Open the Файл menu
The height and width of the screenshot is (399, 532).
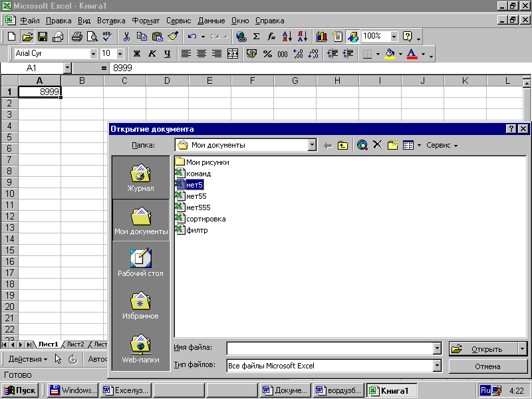(30, 21)
